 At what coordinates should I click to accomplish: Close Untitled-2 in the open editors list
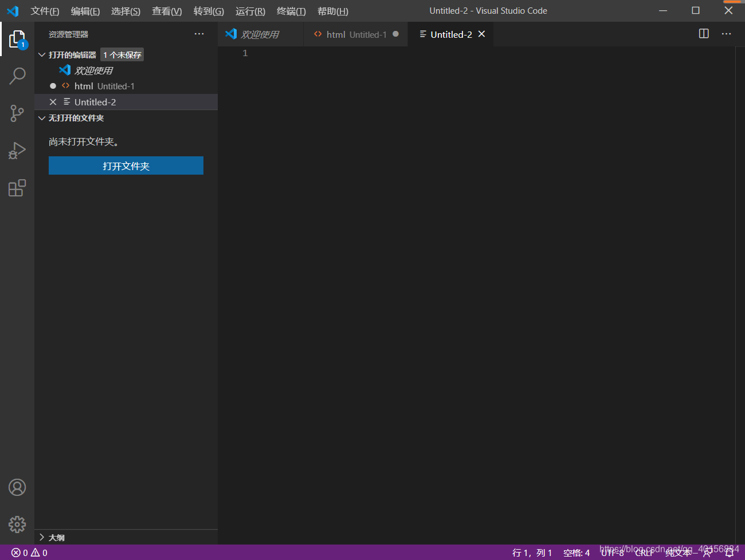click(53, 102)
